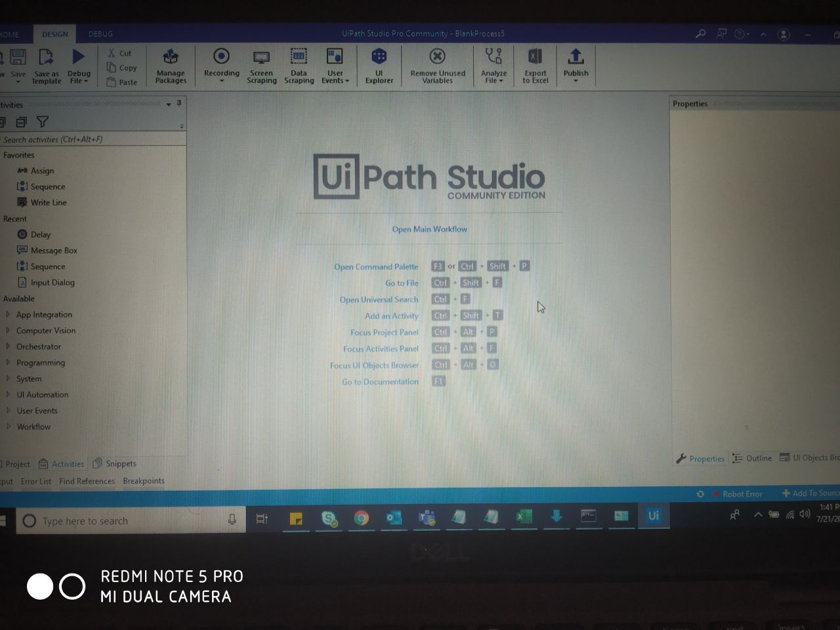
Task: Click the Search activities field
Action: tap(92, 139)
